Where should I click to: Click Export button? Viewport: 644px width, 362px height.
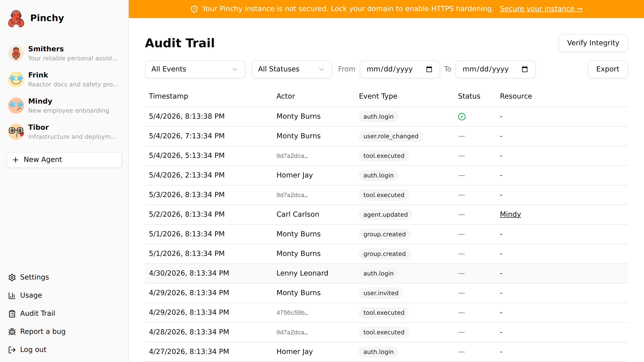(x=608, y=69)
